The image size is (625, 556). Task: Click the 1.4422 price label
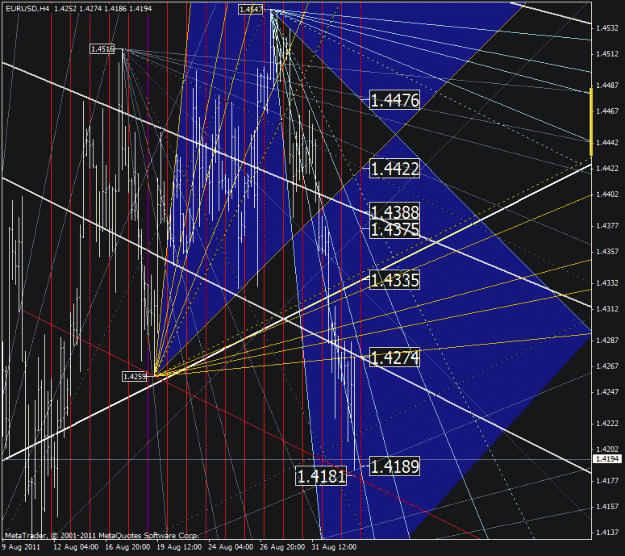point(395,169)
